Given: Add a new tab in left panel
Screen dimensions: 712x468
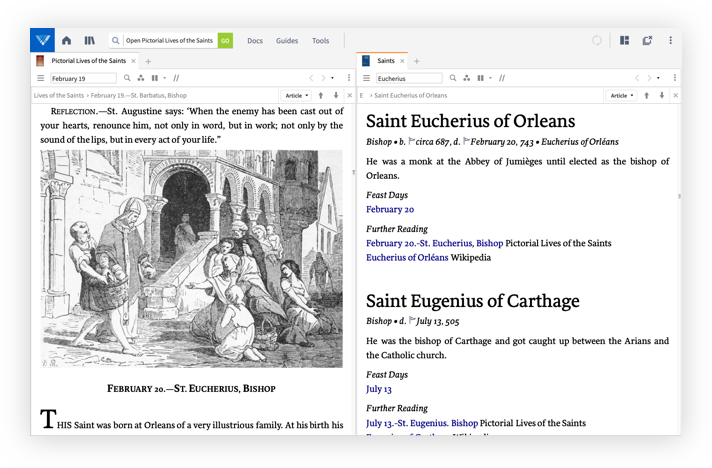Looking at the screenshot, I should (x=148, y=61).
